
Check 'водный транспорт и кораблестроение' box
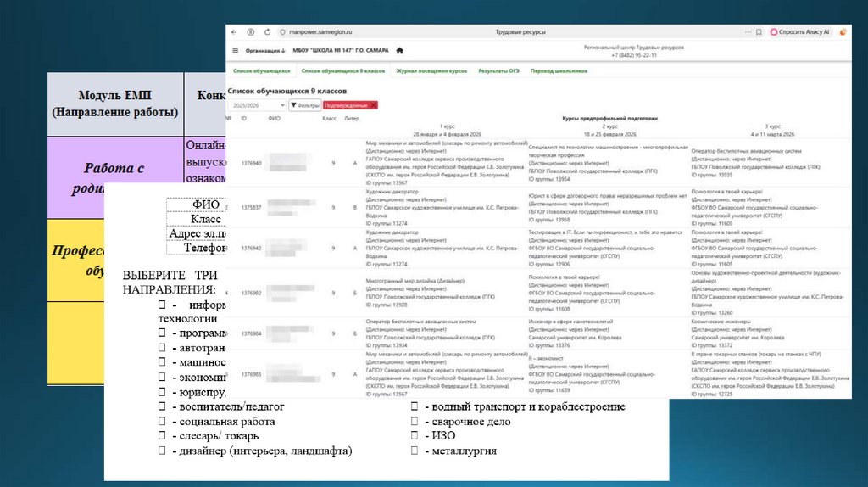click(414, 406)
